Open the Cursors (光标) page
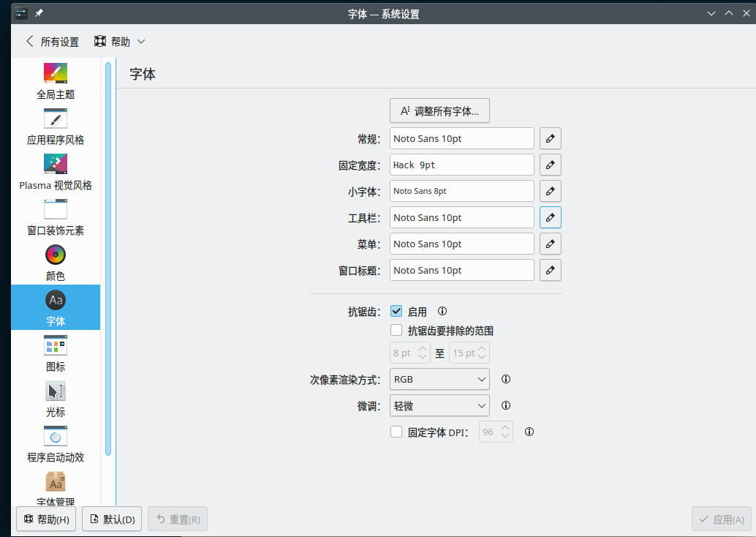The height and width of the screenshot is (537, 756). [56, 398]
